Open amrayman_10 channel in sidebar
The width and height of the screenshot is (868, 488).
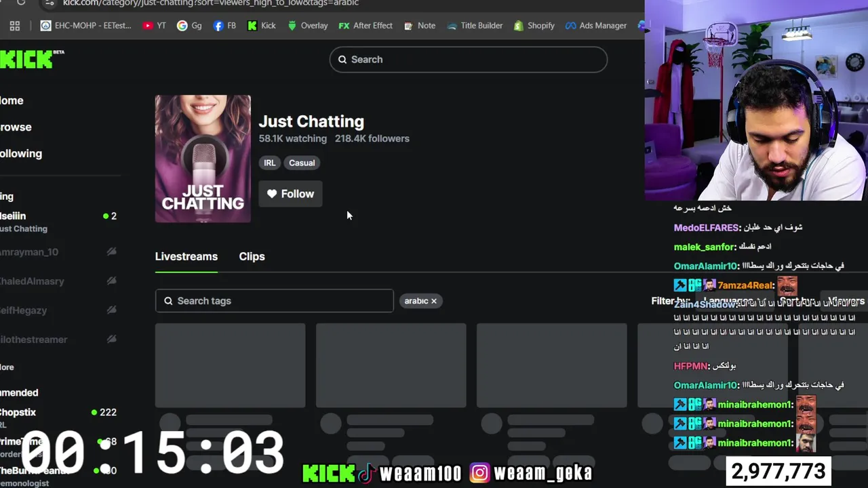tap(59, 252)
